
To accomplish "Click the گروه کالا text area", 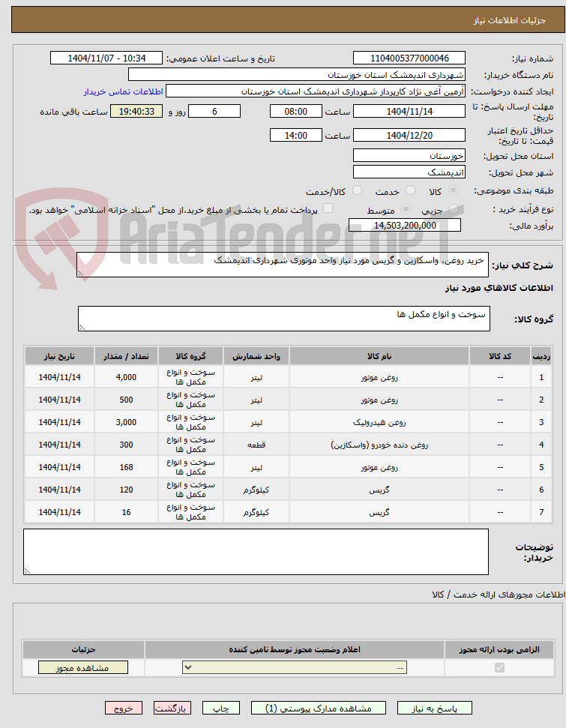I will [283, 319].
